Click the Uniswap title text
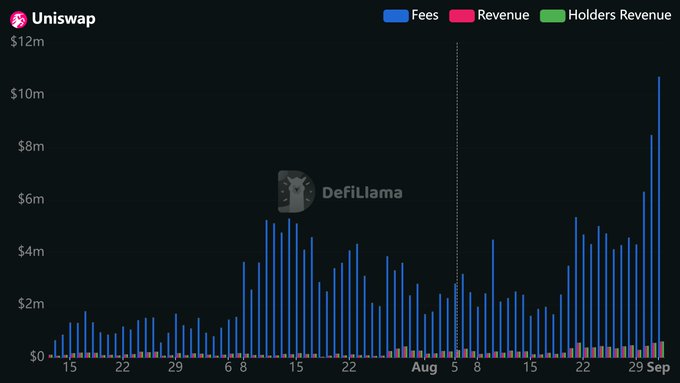The image size is (680, 383). coord(64,19)
